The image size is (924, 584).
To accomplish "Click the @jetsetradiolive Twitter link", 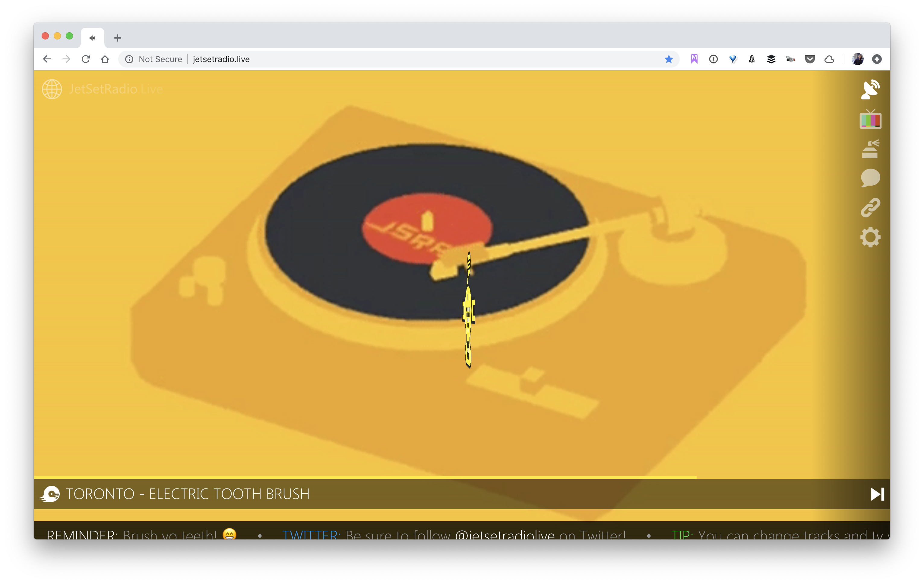I will [x=505, y=535].
